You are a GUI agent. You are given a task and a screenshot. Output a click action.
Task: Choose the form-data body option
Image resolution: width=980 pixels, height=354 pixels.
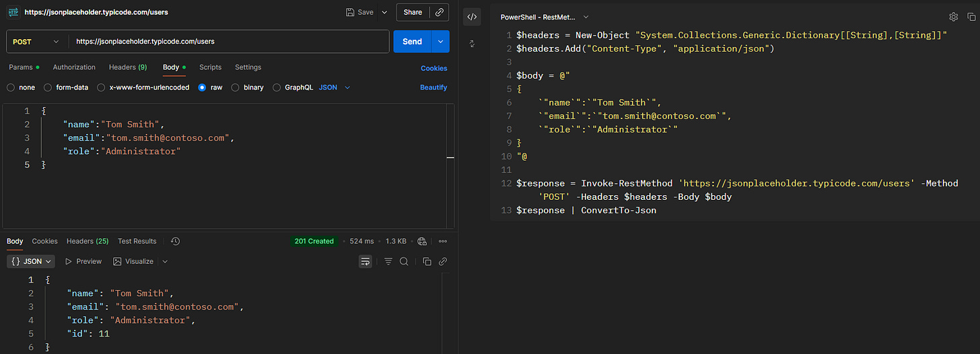(48, 87)
